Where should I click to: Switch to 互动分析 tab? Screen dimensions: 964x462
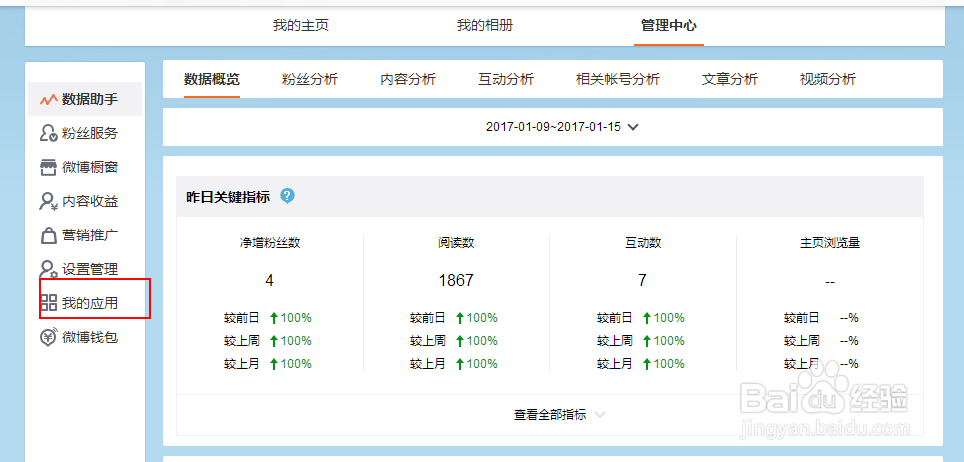506,79
